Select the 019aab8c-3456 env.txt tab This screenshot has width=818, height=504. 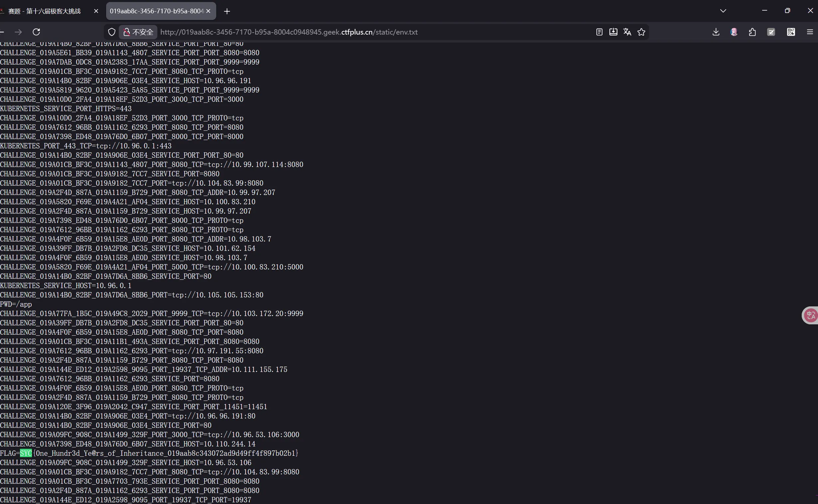[156, 11]
